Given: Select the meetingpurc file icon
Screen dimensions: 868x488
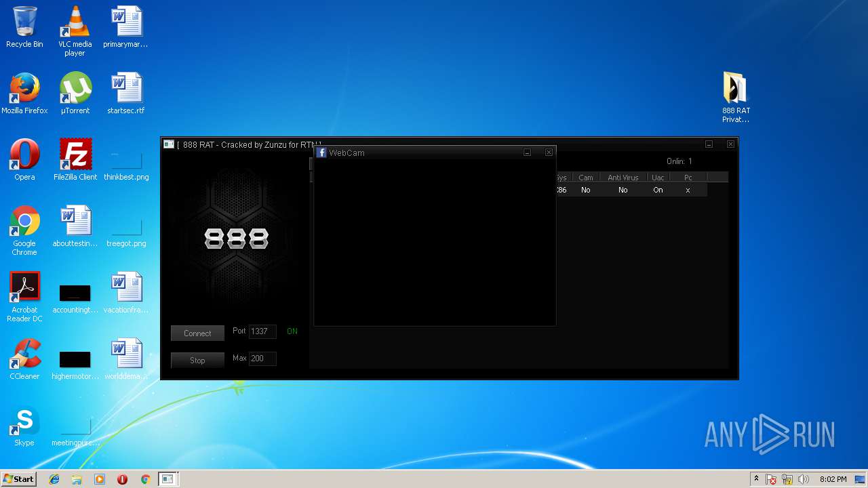Looking at the screenshot, I should point(75,432).
